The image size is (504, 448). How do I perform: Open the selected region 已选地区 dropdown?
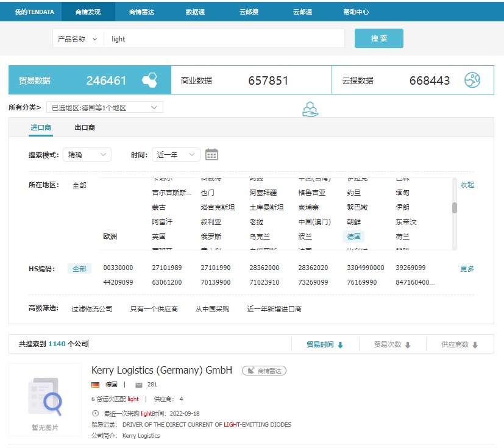105,107
